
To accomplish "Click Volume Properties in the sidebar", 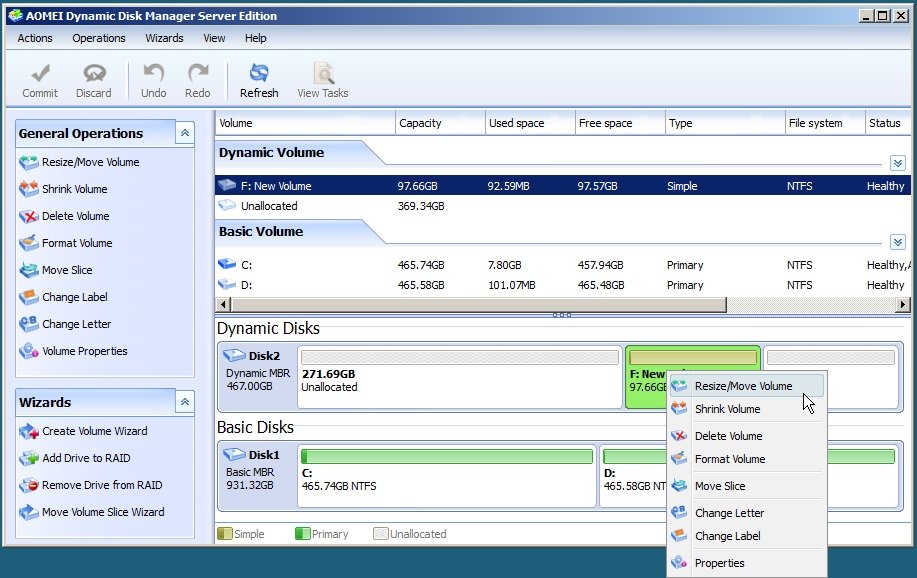I will [84, 351].
